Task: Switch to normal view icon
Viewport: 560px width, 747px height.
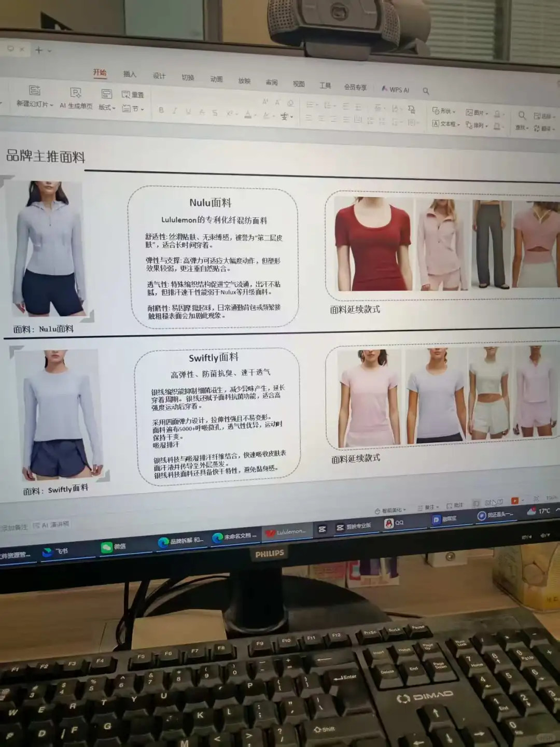Action: coord(476,503)
